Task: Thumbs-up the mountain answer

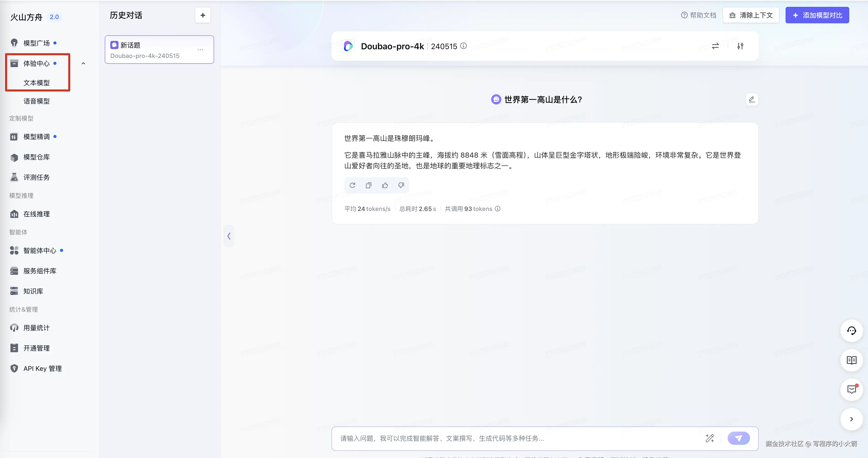Action: point(385,185)
